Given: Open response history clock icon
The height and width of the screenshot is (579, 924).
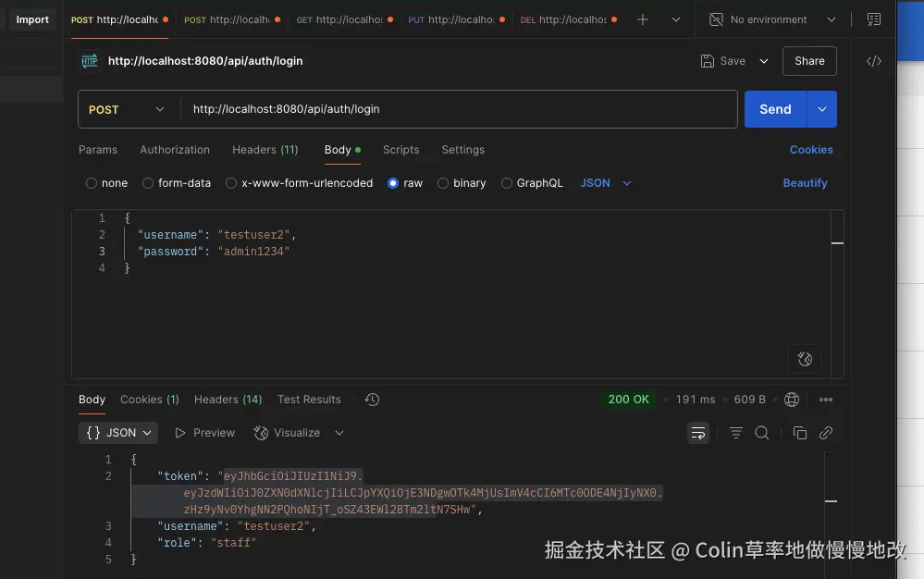Looking at the screenshot, I should pyautogui.click(x=372, y=400).
